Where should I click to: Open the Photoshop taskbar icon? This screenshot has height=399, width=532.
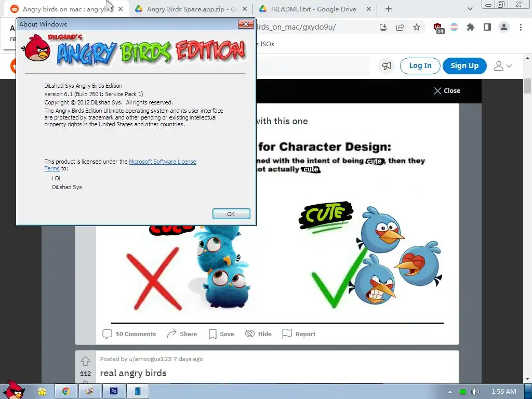pos(114,392)
